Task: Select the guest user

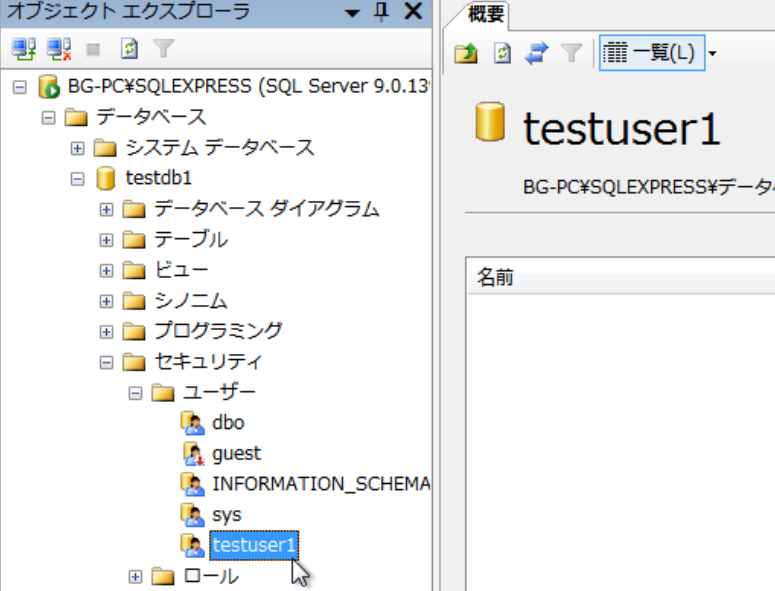Action: click(x=236, y=454)
